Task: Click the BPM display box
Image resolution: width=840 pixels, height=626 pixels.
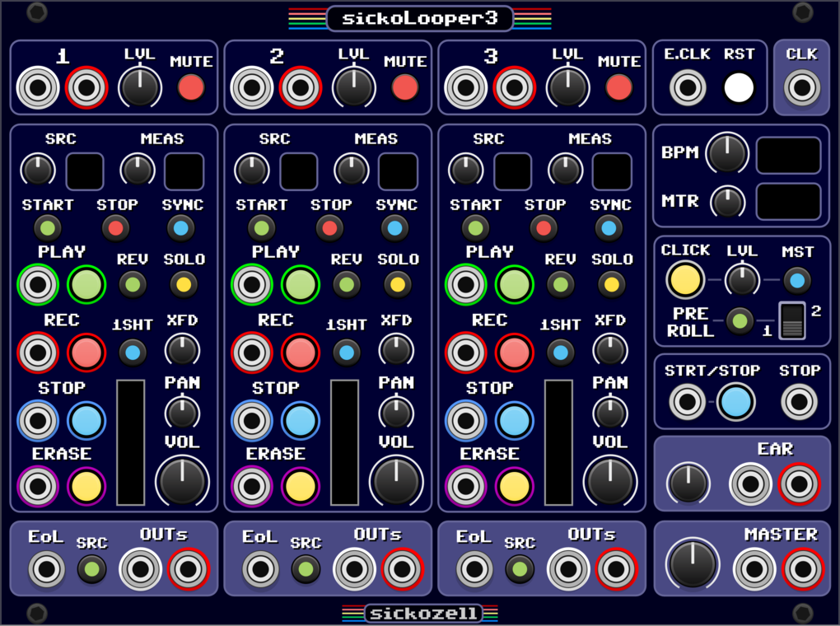Action: click(788, 155)
